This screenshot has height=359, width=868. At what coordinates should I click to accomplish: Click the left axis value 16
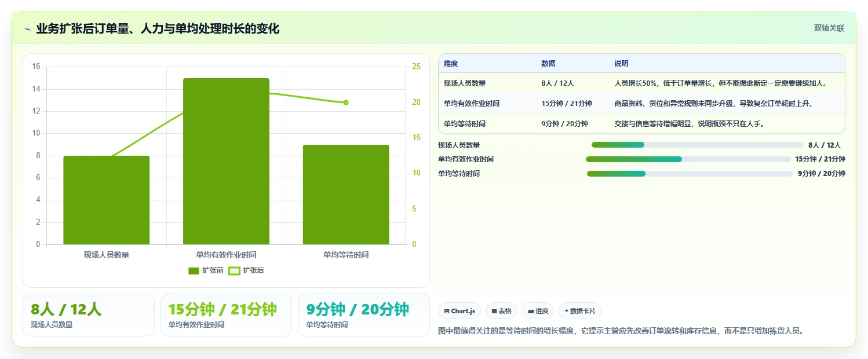point(36,67)
